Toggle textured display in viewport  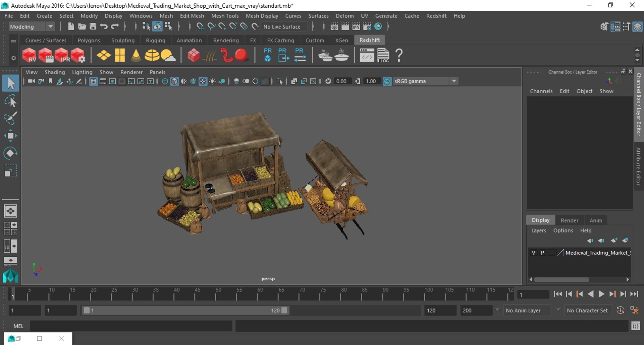tap(203, 81)
